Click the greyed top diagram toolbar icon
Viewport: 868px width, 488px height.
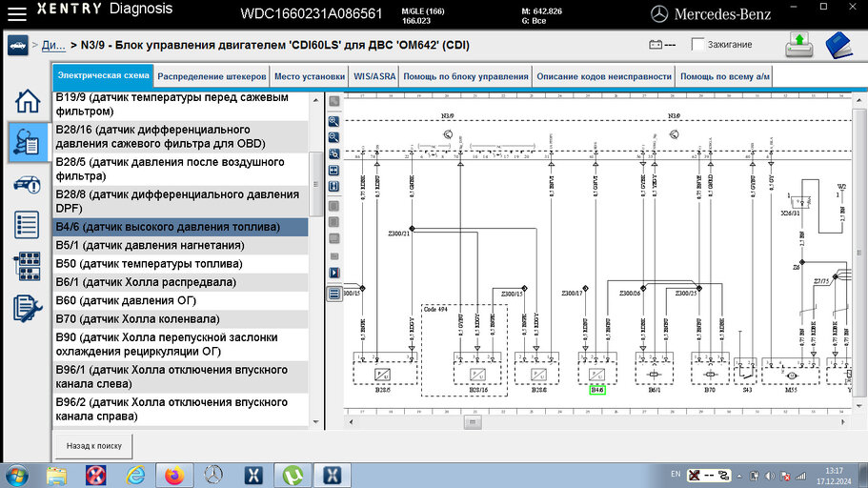pos(333,101)
